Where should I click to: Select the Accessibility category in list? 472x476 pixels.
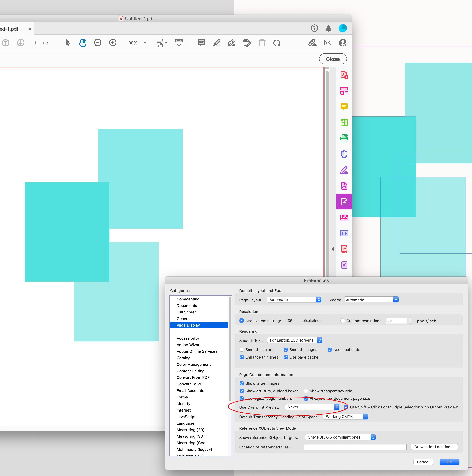[188, 338]
